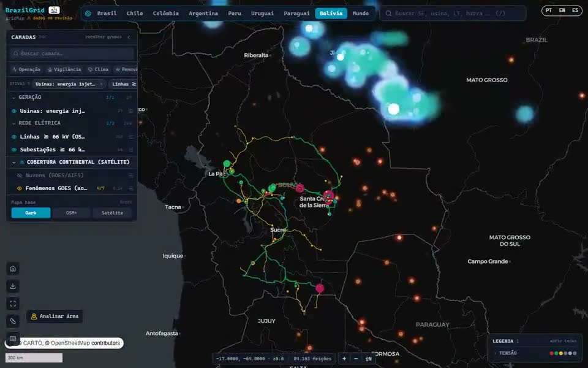Screen dimensions: 588x368
Task: Click the home view icon
Action: coord(13,269)
